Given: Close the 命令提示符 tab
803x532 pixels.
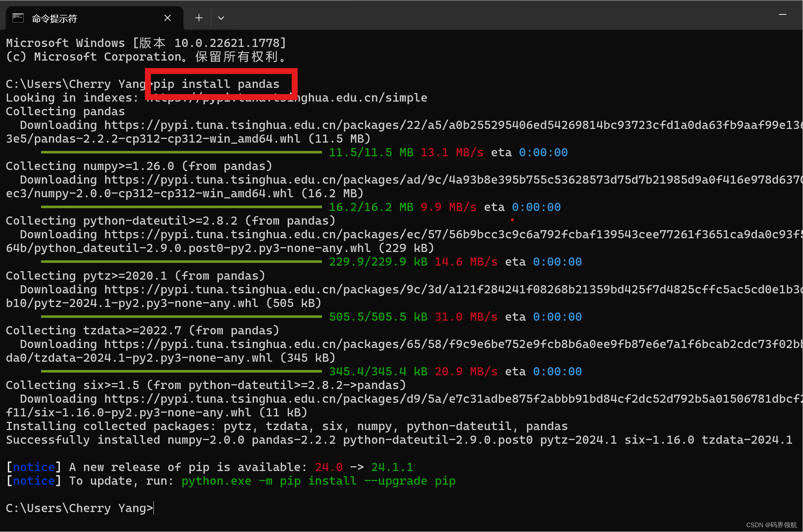Looking at the screenshot, I should point(167,18).
